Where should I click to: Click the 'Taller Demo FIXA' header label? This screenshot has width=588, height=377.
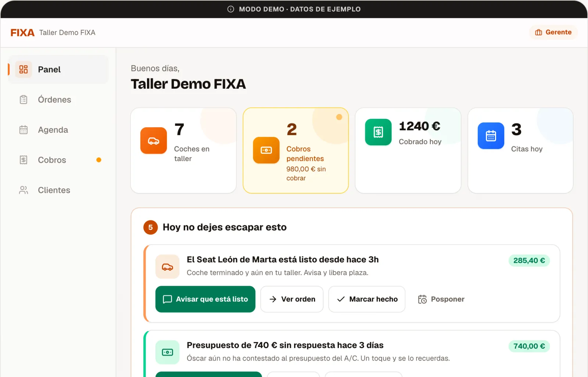click(x=67, y=33)
